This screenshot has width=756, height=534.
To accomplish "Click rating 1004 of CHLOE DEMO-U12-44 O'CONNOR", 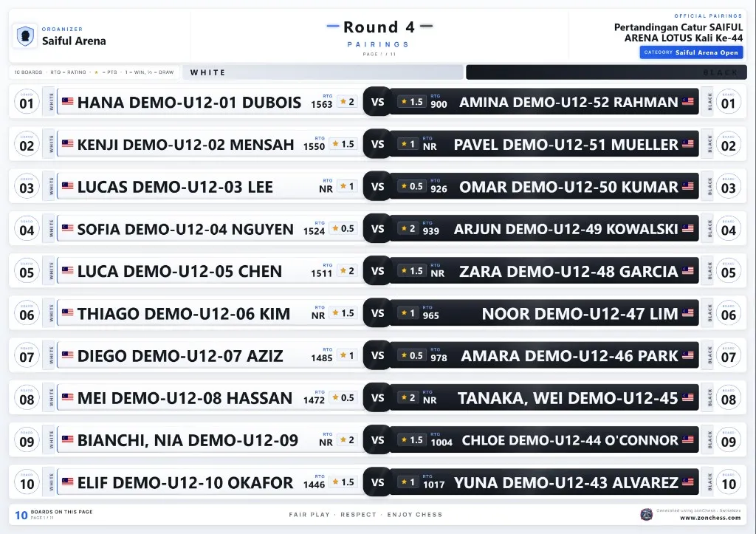I will pos(441,442).
